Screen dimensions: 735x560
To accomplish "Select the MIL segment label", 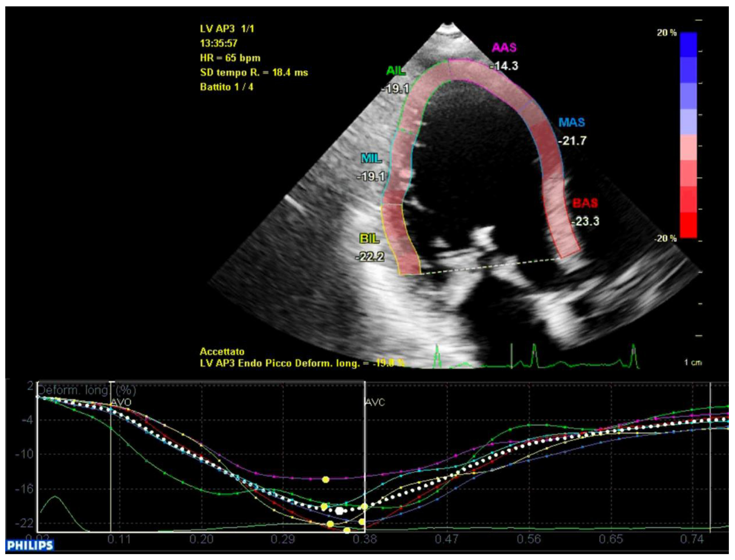I will (x=371, y=158).
